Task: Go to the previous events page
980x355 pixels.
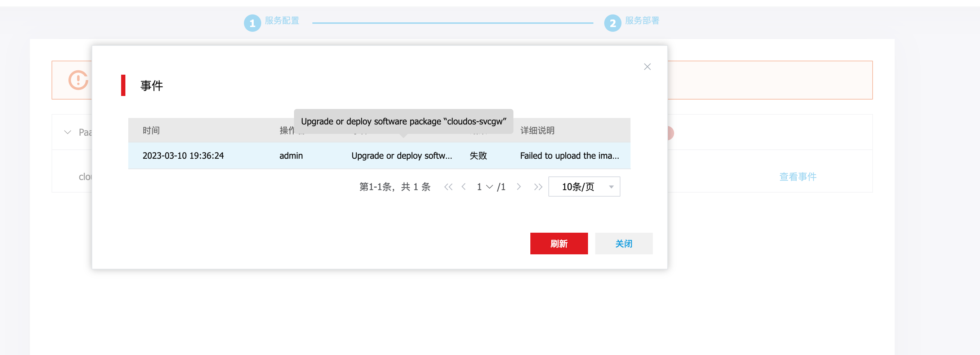Action: click(463, 187)
